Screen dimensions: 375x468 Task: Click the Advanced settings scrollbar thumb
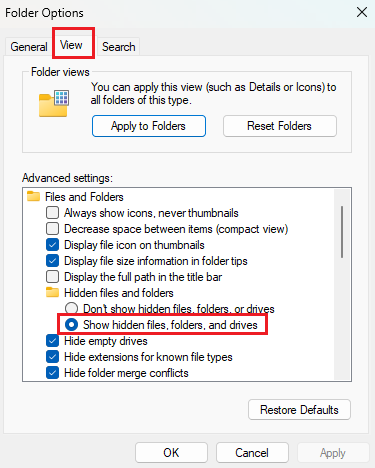point(342,232)
